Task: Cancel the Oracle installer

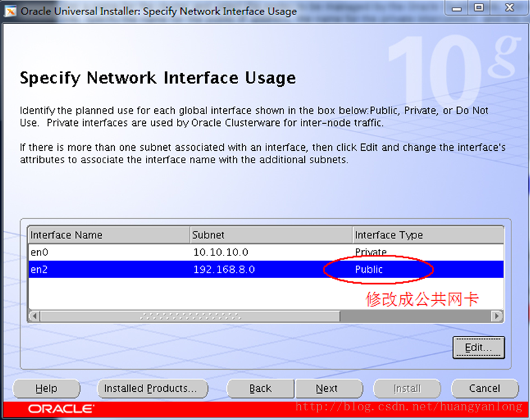Action: (485, 388)
